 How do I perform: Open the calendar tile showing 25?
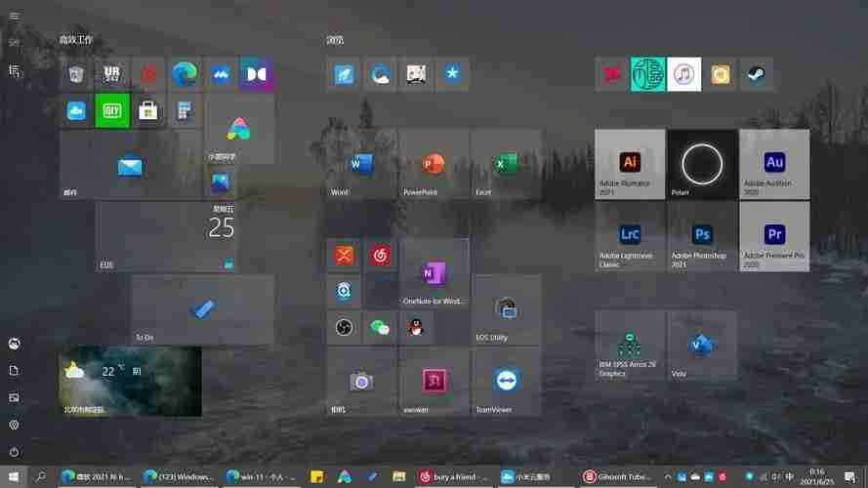pos(166,236)
